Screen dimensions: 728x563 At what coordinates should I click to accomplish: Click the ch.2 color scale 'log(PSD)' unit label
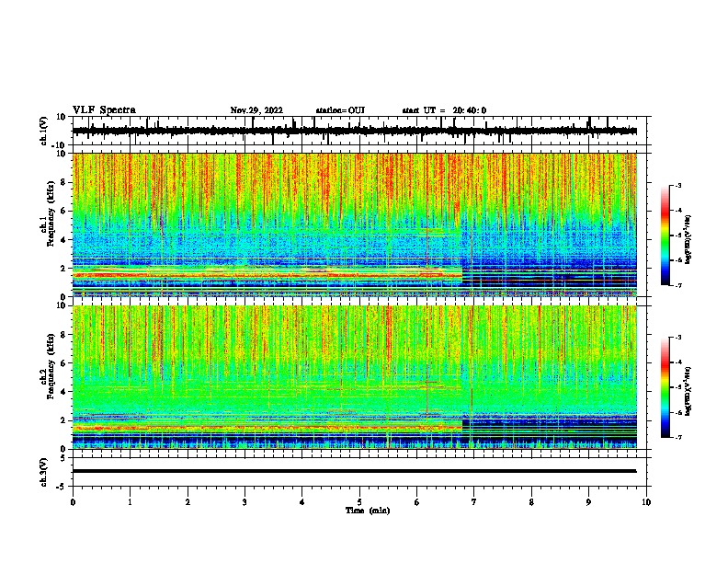688,391
